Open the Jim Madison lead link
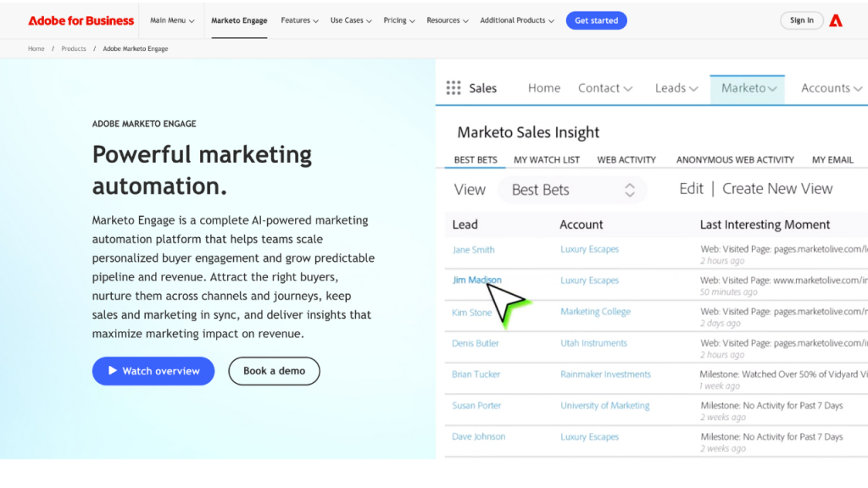 point(476,280)
